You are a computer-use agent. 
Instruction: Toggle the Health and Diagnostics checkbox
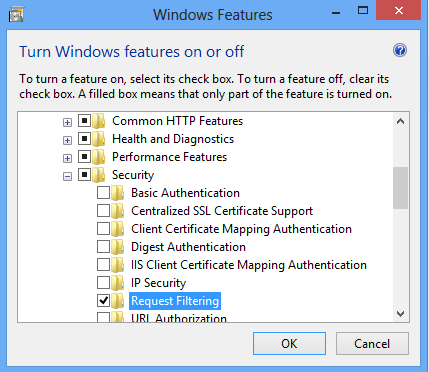point(84,139)
